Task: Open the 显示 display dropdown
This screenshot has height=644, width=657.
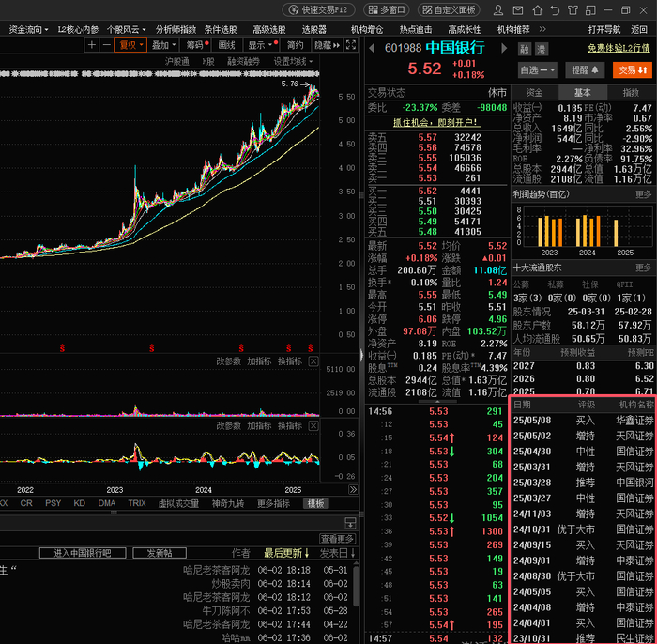Action: [x=262, y=45]
